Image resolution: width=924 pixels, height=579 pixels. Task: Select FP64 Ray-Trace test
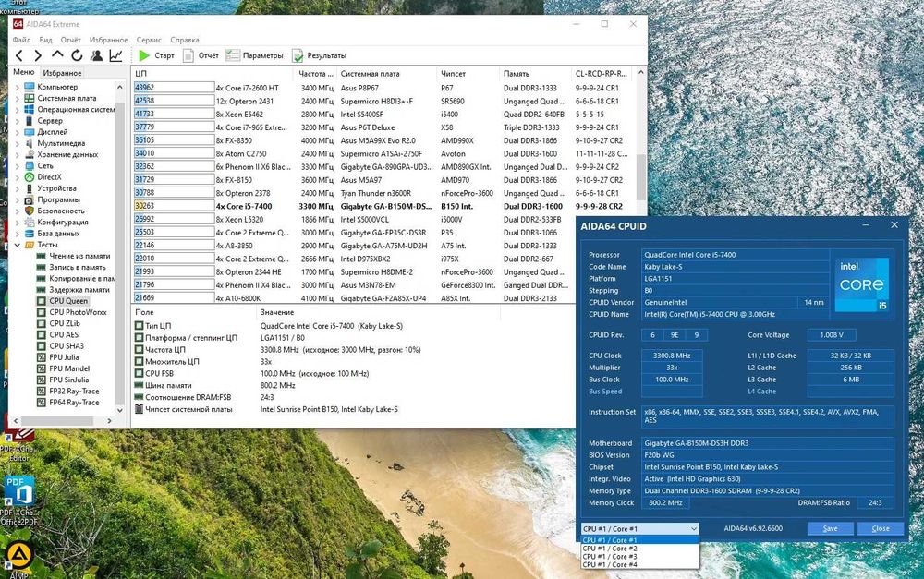(74, 403)
